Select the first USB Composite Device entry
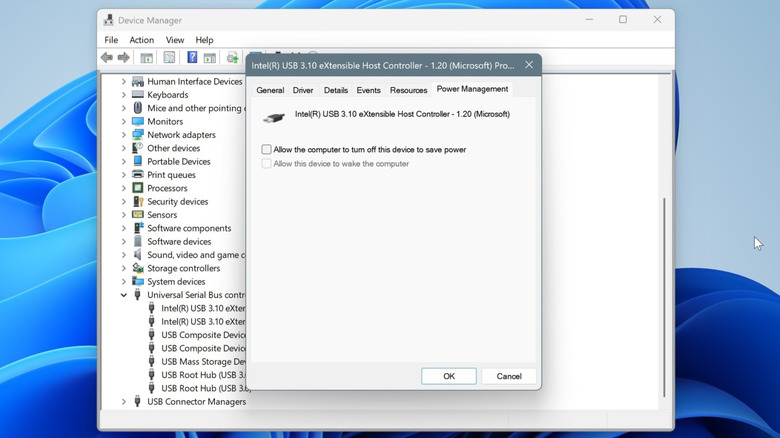The height and width of the screenshot is (438, 780). [203, 335]
